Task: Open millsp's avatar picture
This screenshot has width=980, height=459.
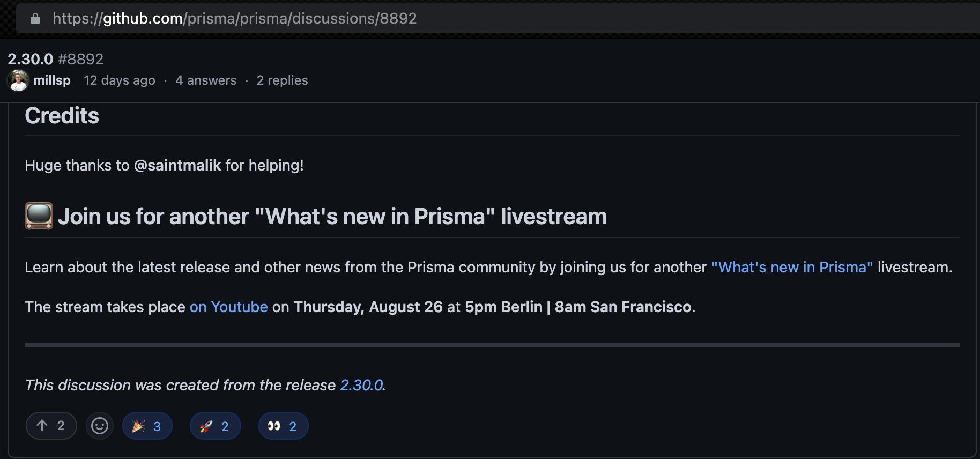Action: coord(18,80)
